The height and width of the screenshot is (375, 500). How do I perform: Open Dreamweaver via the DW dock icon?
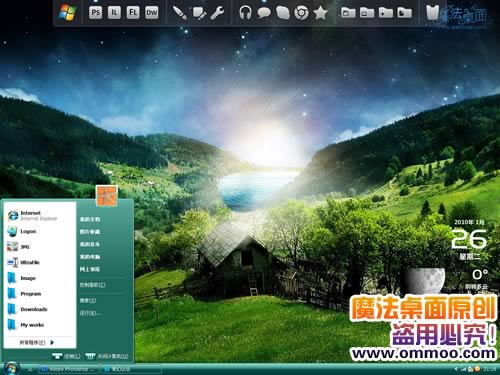pyautogui.click(x=151, y=13)
